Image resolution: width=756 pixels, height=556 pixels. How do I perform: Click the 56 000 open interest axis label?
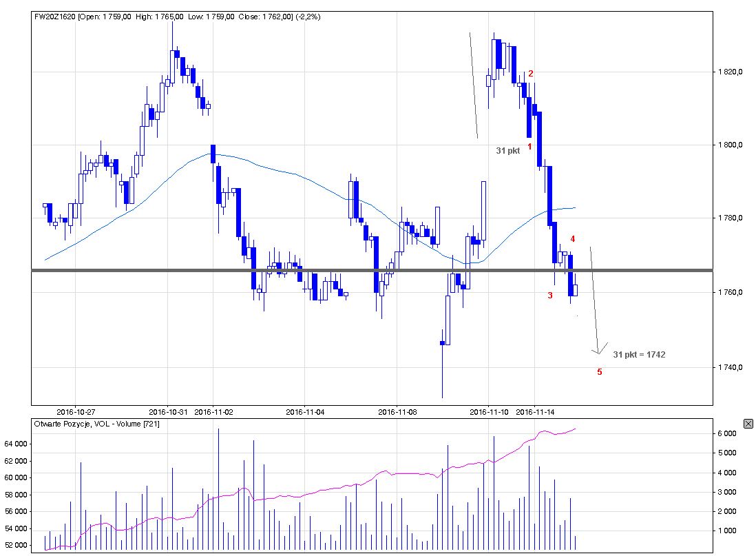[x=16, y=511]
